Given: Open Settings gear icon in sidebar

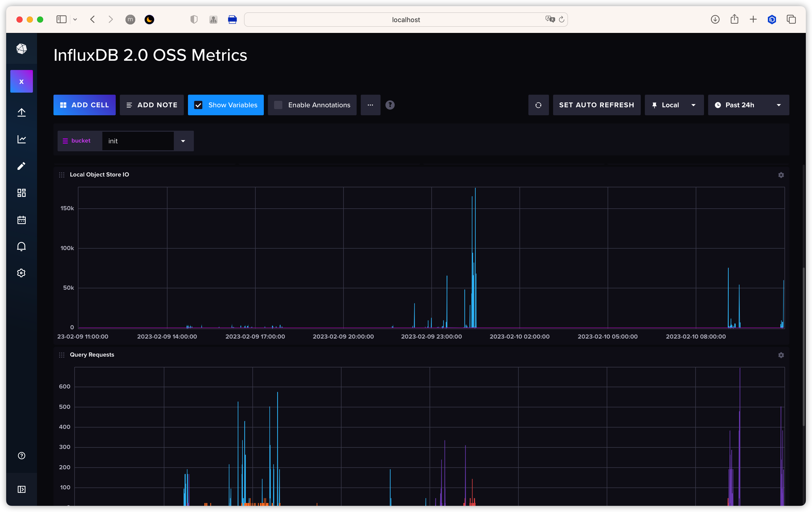Looking at the screenshot, I should [x=21, y=273].
